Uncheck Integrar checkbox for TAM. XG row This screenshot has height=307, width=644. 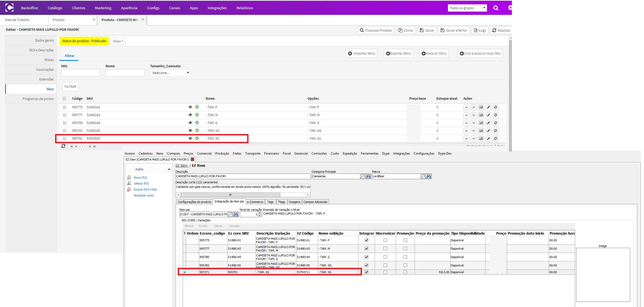366,272
